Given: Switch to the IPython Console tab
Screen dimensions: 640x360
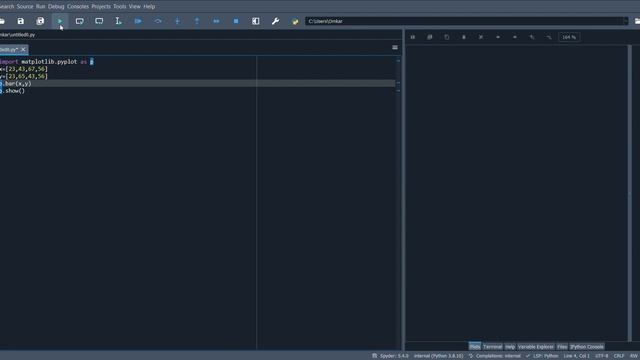Looking at the screenshot, I should click(587, 347).
